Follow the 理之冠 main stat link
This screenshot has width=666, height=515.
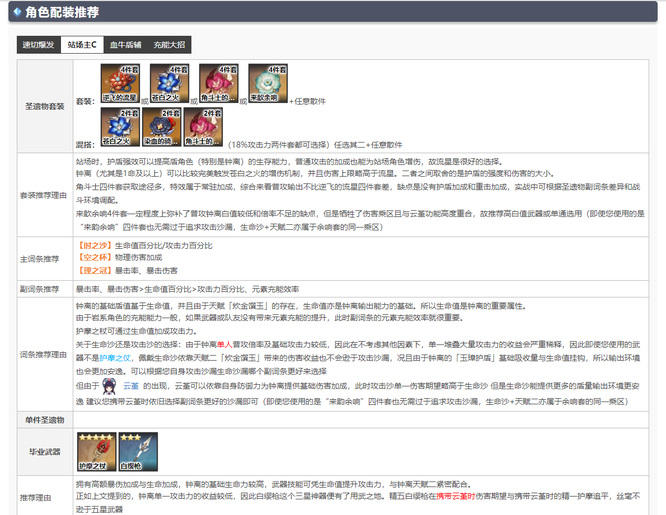tap(94, 270)
